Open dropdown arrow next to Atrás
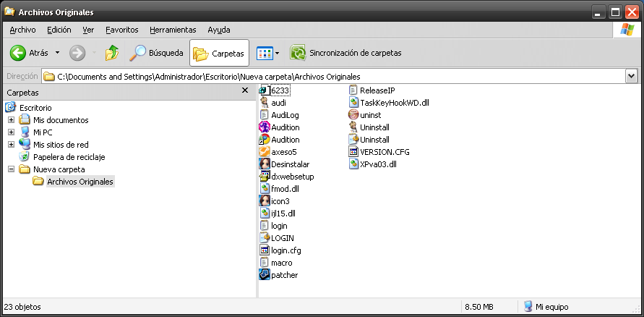The height and width of the screenshot is (317, 644). pos(57,53)
